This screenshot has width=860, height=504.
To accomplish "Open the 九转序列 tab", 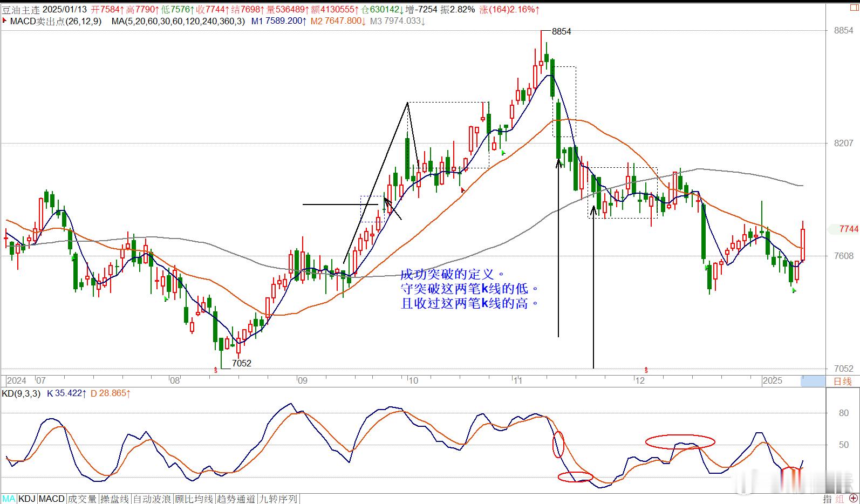I will tap(278, 499).
